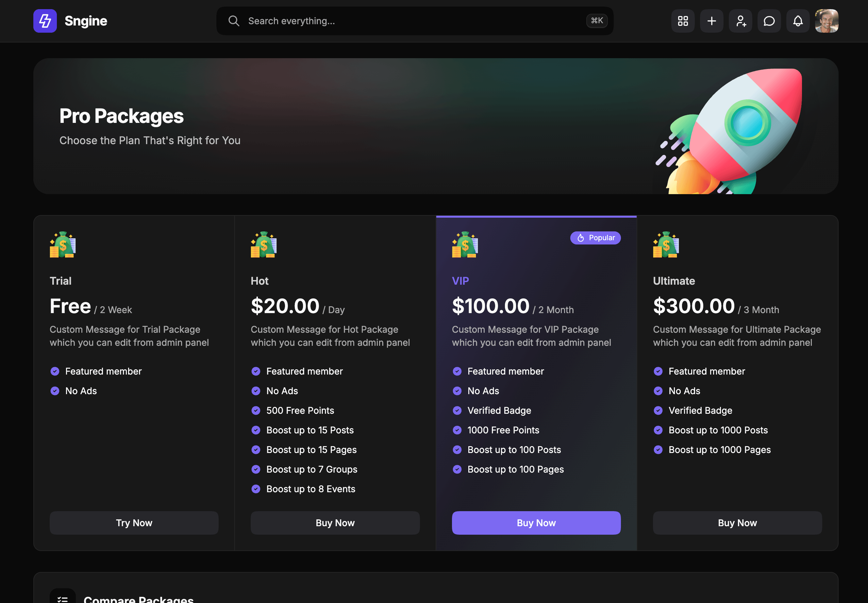Viewport: 868px width, 603px height.
Task: Click the Compare Packages list icon
Action: click(x=63, y=597)
